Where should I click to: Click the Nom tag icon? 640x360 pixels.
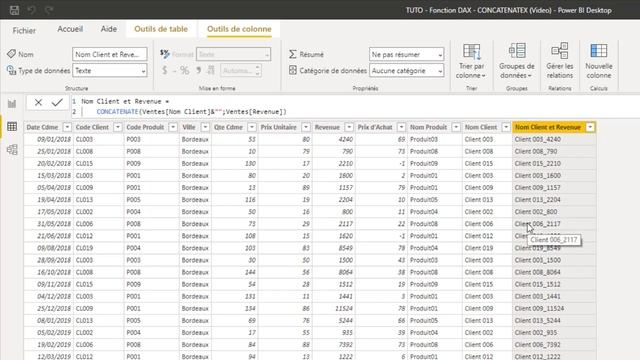click(11, 53)
